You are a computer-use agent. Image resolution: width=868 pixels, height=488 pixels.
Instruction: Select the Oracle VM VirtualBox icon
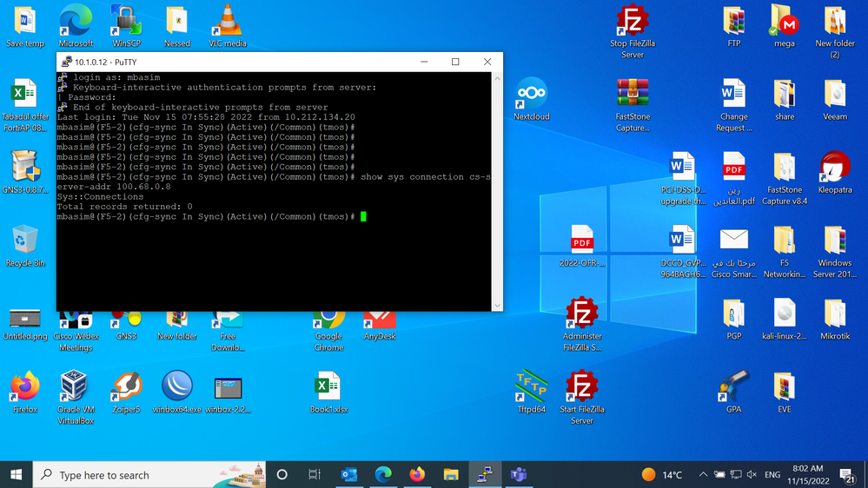[75, 387]
